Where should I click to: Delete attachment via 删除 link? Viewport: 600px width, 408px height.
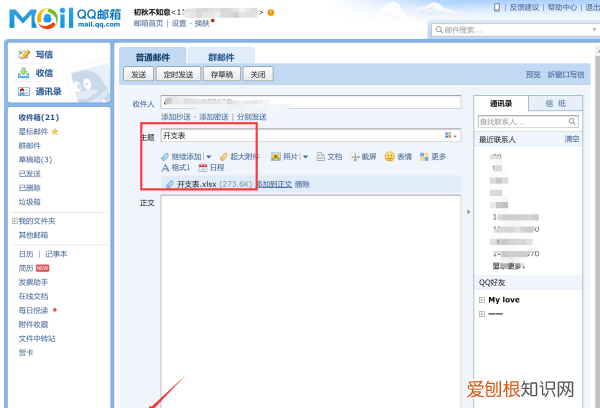click(x=302, y=184)
